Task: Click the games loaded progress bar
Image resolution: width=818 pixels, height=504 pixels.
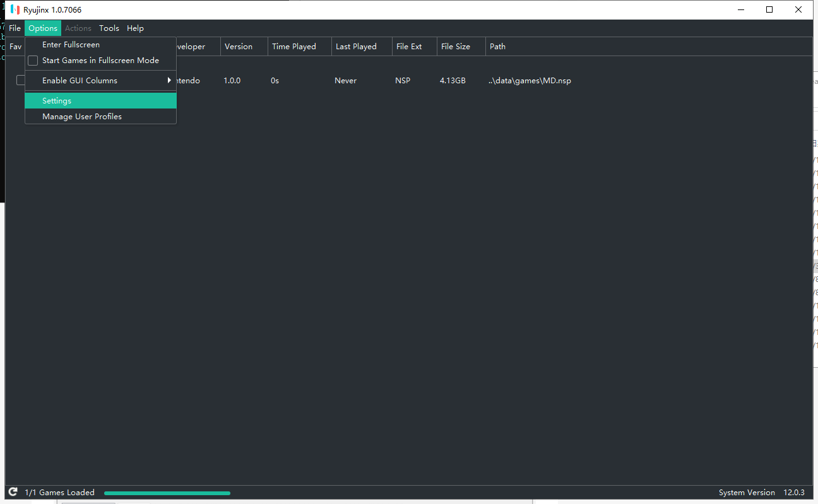Action: click(x=167, y=493)
